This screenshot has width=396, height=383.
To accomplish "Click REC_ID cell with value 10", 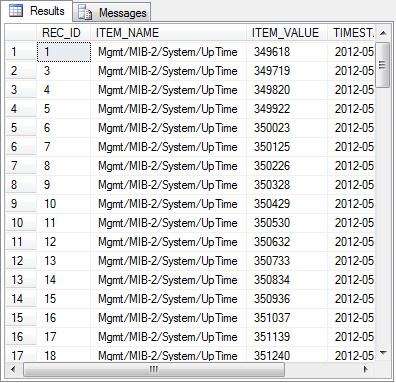I will 64,204.
